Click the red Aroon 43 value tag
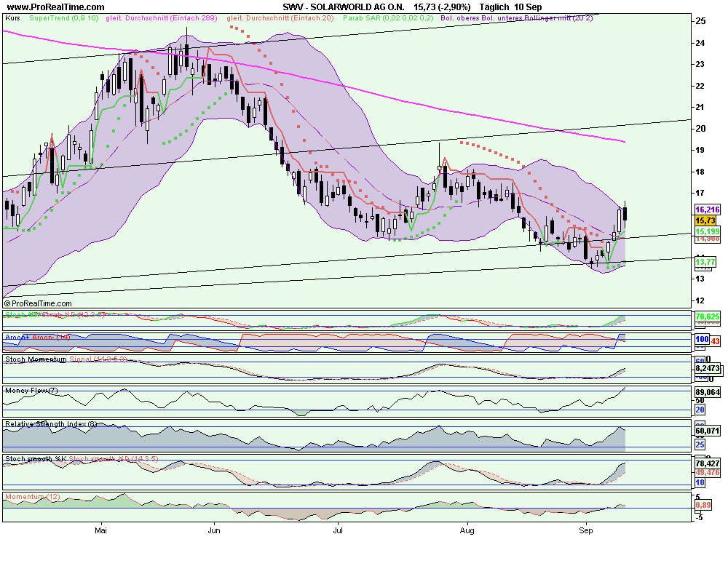The height and width of the screenshot is (582, 728). click(x=715, y=341)
